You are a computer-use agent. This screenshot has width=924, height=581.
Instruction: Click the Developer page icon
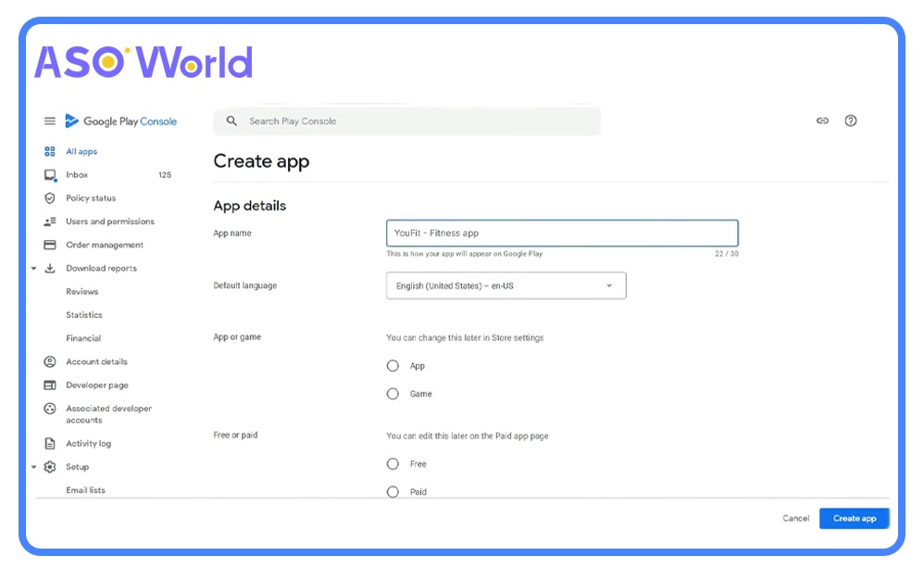coord(50,385)
